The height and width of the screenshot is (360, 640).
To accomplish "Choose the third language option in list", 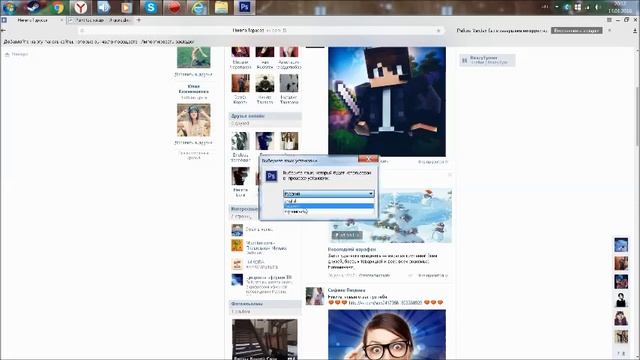I will click(329, 211).
